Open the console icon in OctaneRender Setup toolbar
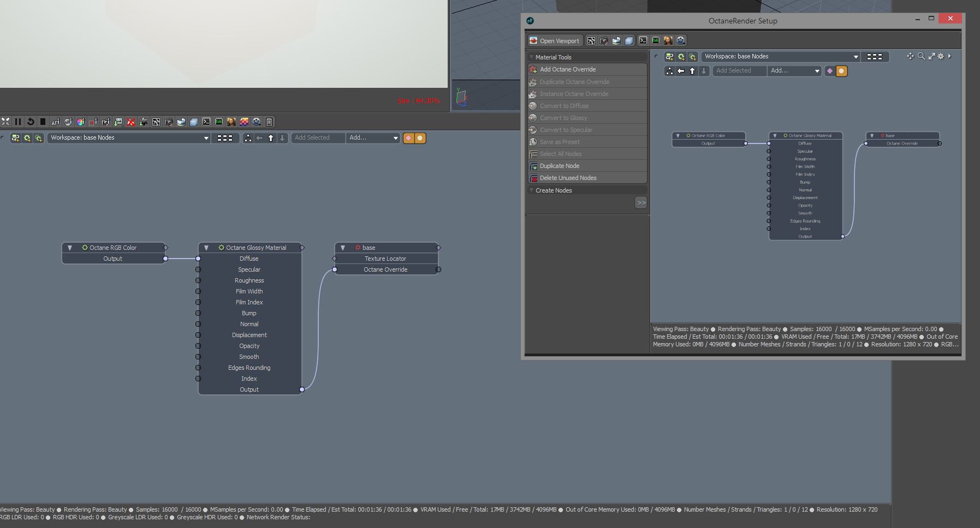The width and height of the screenshot is (980, 528). click(x=643, y=40)
